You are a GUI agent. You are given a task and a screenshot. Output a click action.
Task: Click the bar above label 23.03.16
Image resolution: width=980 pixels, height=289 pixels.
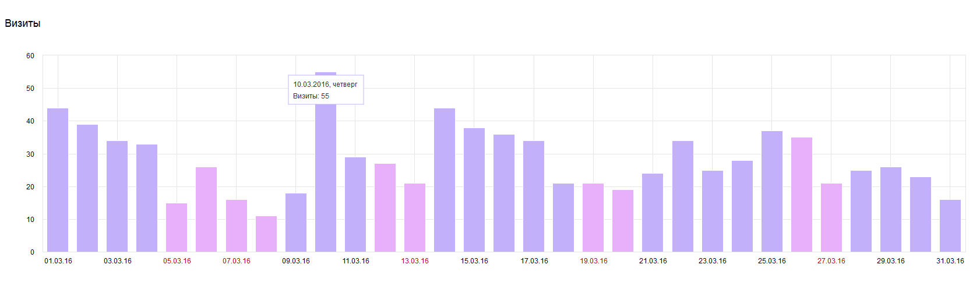click(x=713, y=212)
